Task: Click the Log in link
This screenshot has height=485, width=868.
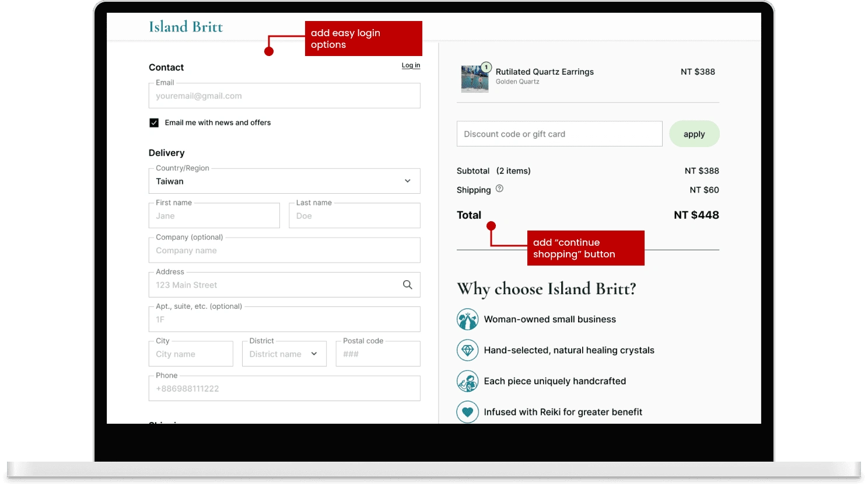Action: coord(411,65)
